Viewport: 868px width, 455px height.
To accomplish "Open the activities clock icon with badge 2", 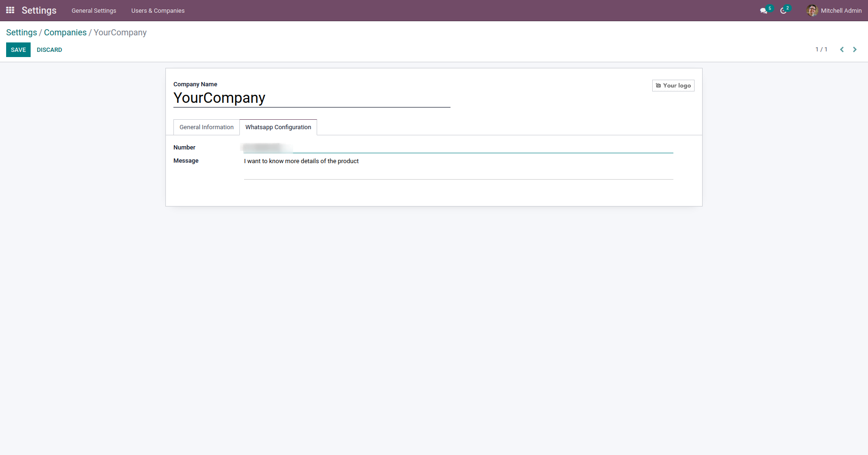I will coord(785,10).
